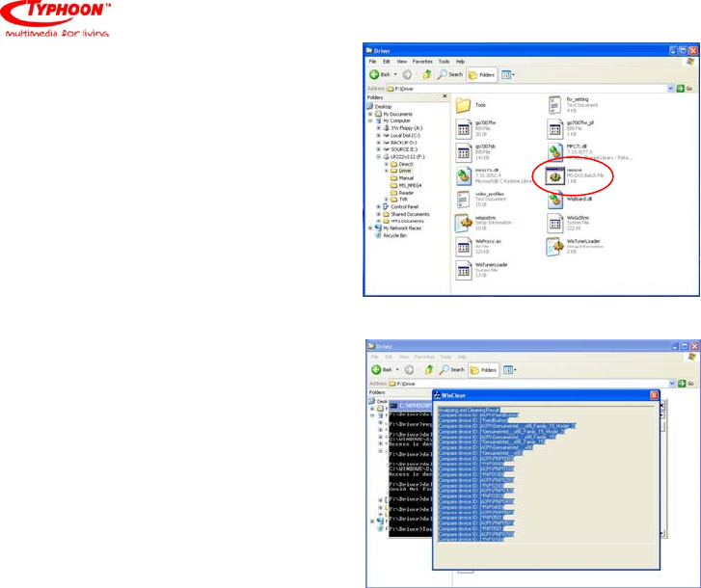Select the WisProxy.ax file icon
Viewport: 701px width, 588px height.
coord(464,247)
